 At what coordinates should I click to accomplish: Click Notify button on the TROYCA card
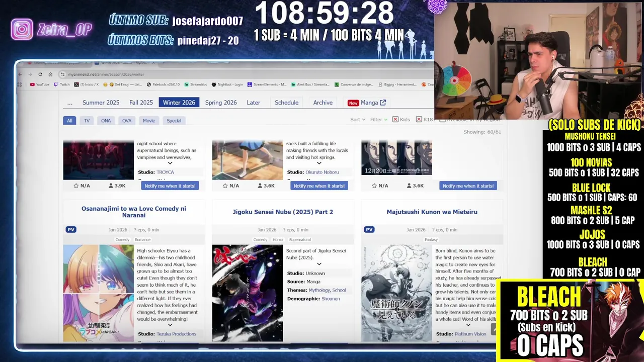(170, 186)
